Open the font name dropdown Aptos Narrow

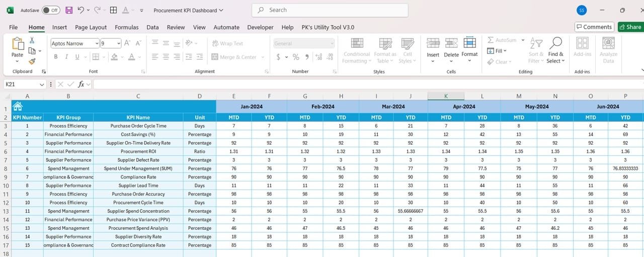97,43
